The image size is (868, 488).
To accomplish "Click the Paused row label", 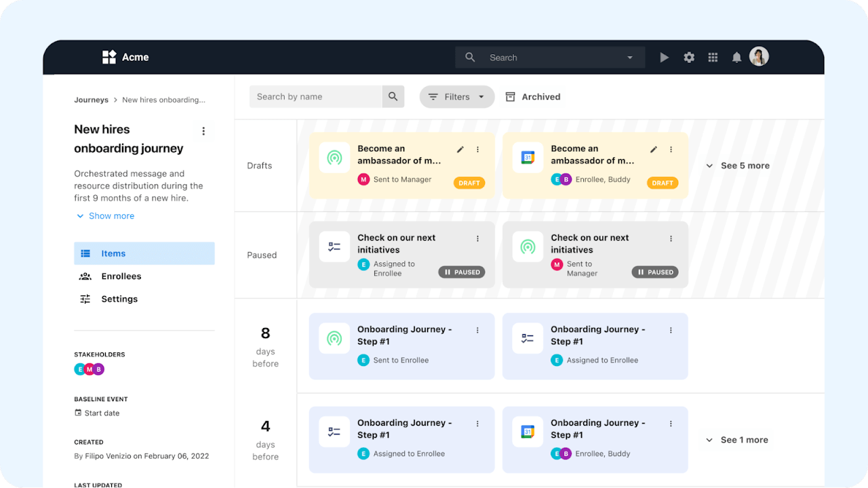I will coord(262,255).
